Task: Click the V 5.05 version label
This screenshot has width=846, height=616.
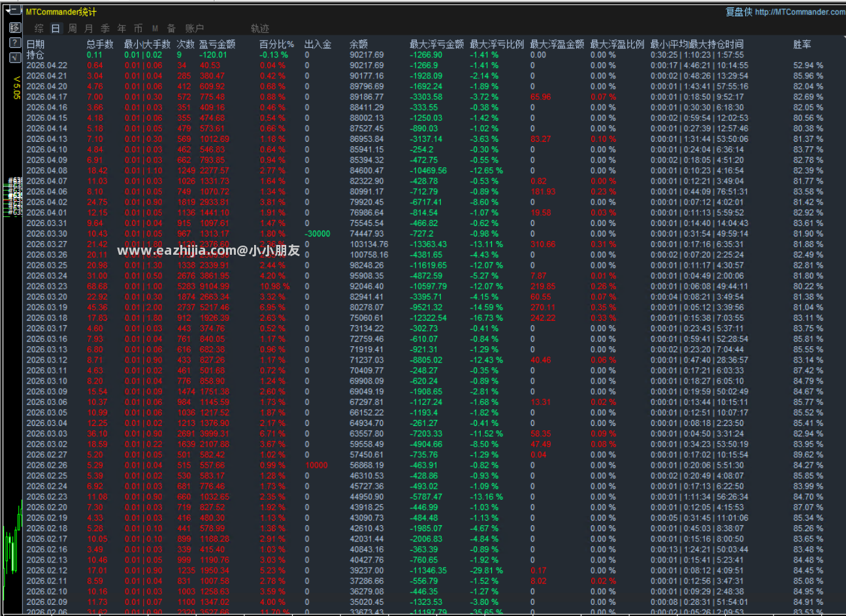Action: (16, 88)
